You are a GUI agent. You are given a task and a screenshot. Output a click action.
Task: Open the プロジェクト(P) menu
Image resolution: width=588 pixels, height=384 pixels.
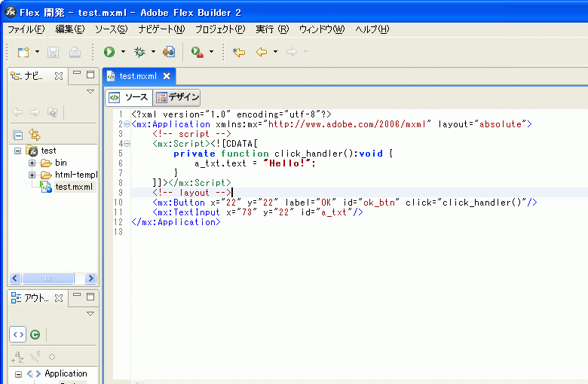point(220,29)
